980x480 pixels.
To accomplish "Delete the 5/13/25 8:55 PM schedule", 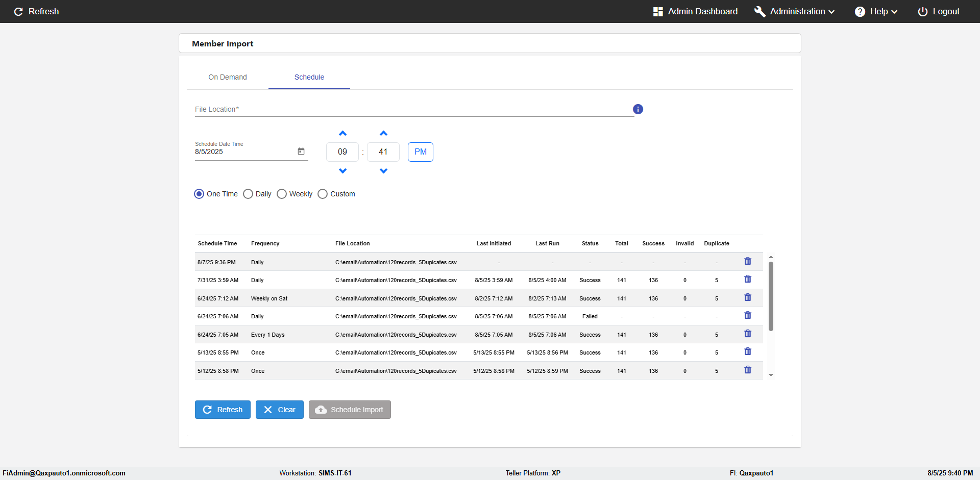I will [x=747, y=351].
